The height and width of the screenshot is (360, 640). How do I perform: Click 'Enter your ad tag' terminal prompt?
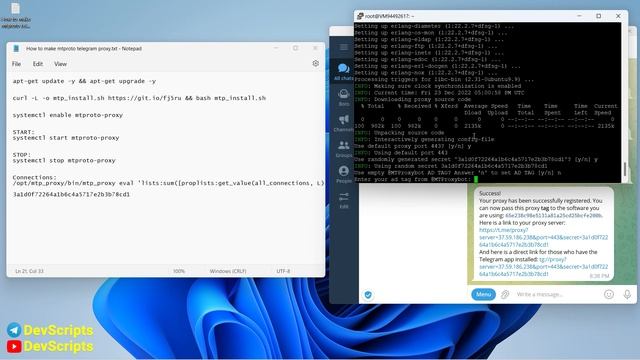[x=413, y=179]
